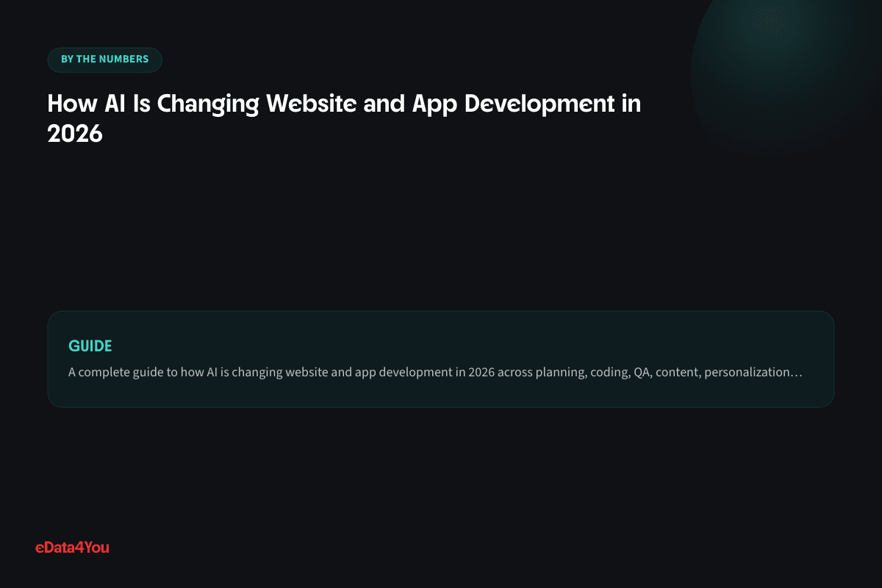882x588 pixels.
Task: Click the GUIDE label in the card
Action: click(90, 345)
